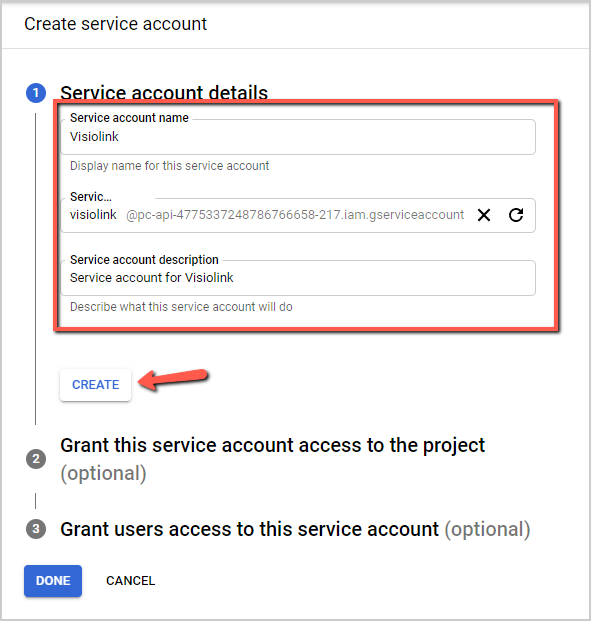The height and width of the screenshot is (621, 591).
Task: Click the CREATE button
Action: pyautogui.click(x=95, y=385)
